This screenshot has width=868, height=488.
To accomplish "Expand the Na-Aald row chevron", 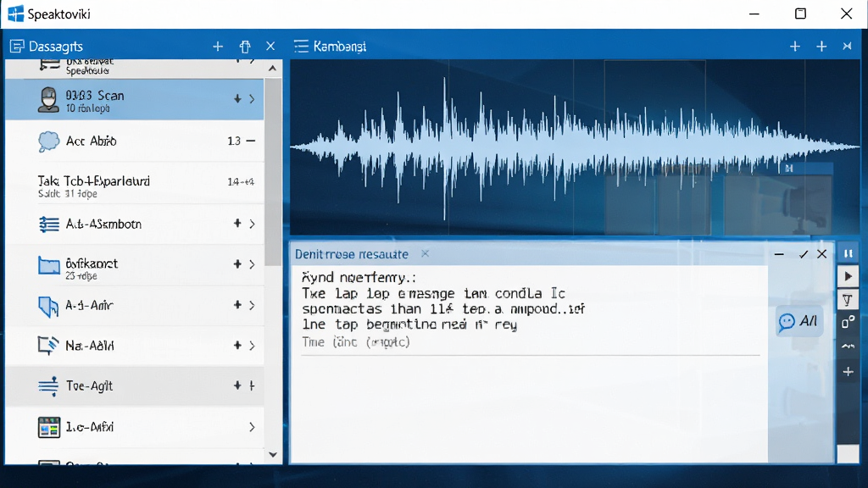I will tap(253, 346).
